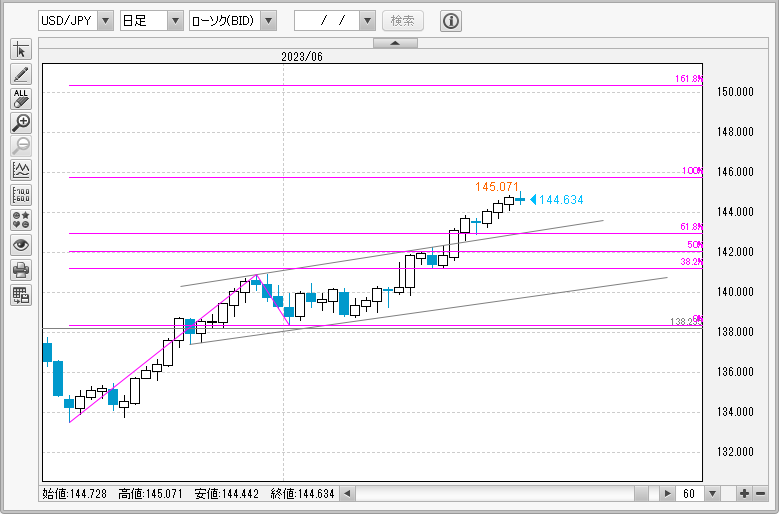Click the 終値:144.634 close value
The image size is (779, 514).
click(303, 494)
